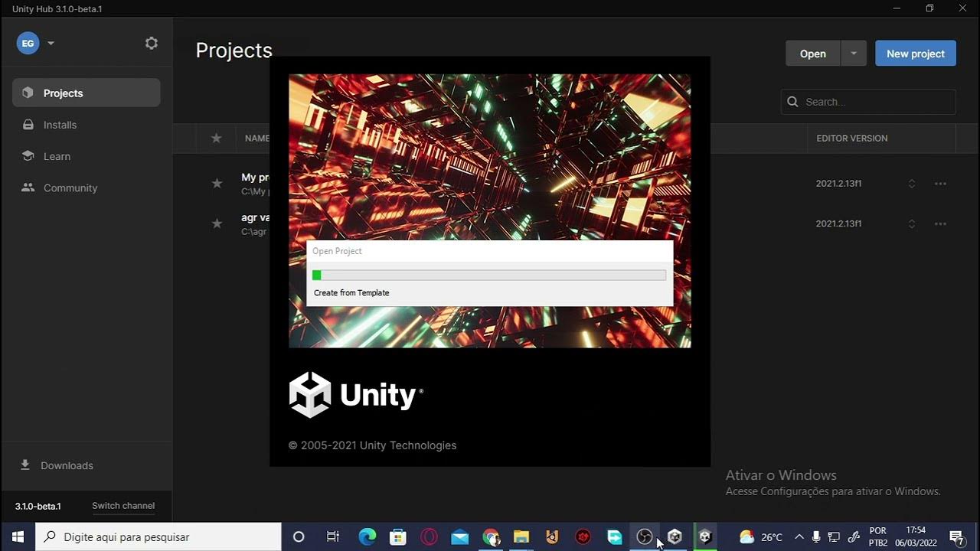Open Cortana circle in taskbar
Screen dimensions: 980x551
click(x=299, y=536)
